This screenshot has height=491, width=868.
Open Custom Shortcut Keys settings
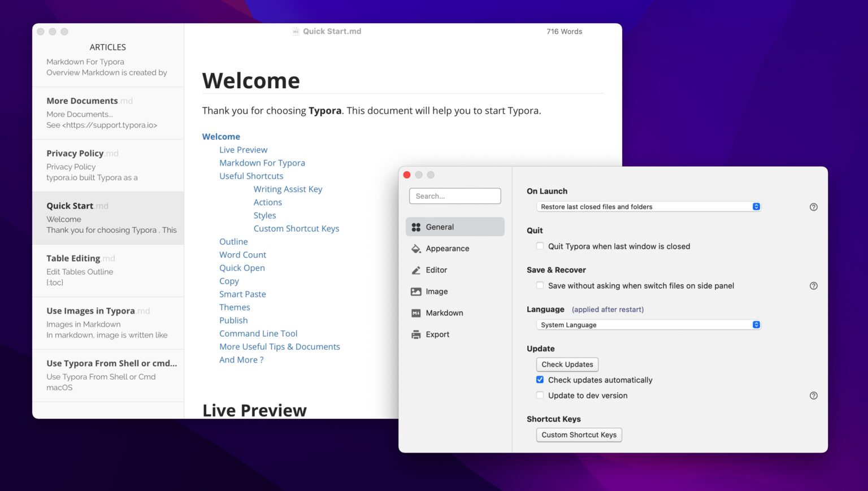click(x=579, y=434)
